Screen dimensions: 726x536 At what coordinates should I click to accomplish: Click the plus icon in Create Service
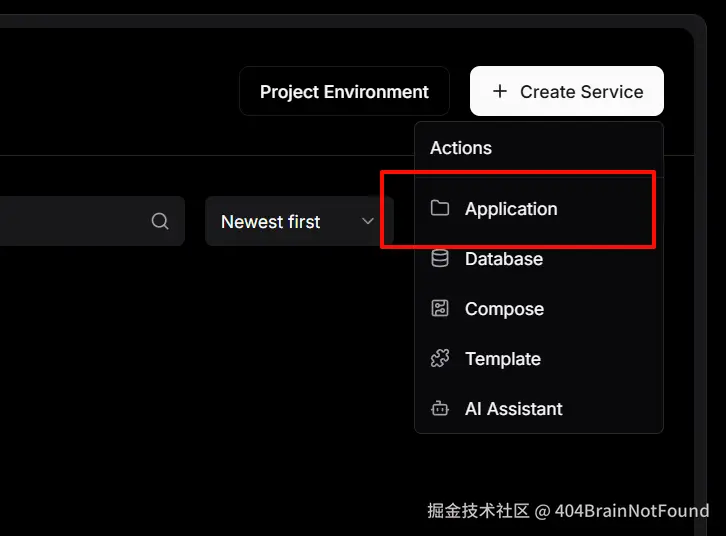pos(500,92)
